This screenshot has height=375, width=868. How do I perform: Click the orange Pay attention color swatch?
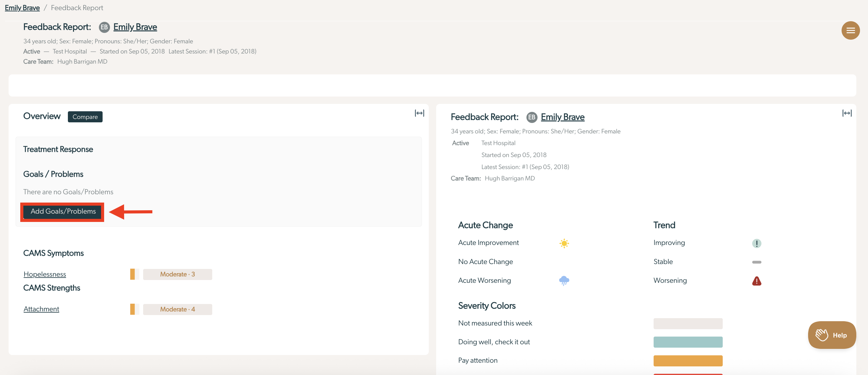click(x=687, y=361)
